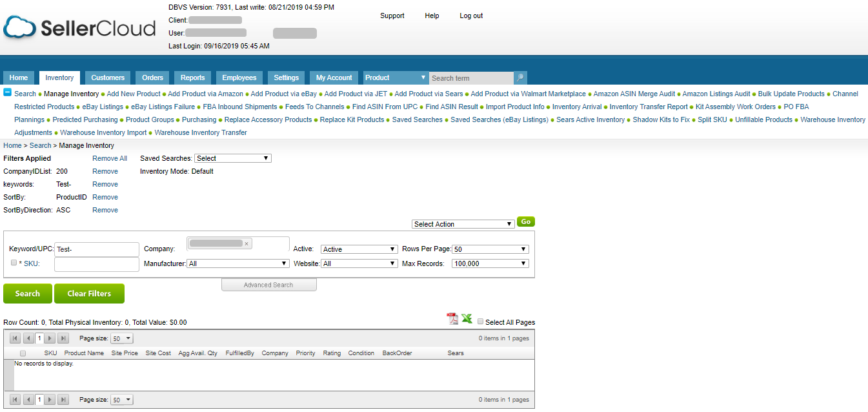Open the Home tab
The image size is (868, 412).
click(x=19, y=77)
